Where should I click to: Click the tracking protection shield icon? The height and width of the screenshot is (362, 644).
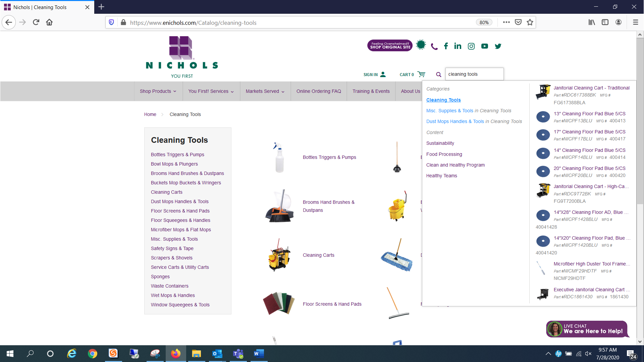click(111, 22)
